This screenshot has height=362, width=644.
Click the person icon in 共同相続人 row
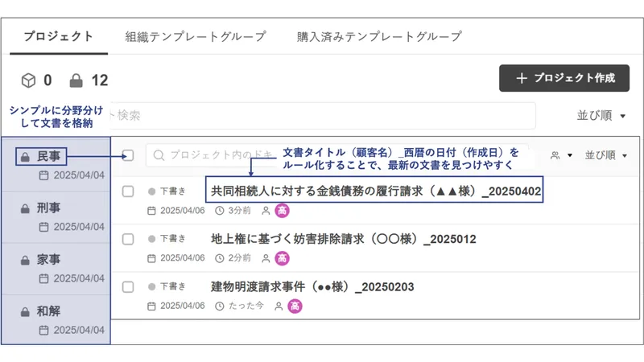coord(266,211)
